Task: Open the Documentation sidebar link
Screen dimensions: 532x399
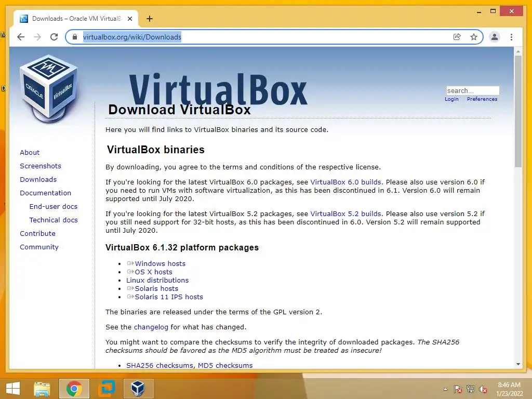Action: [x=46, y=193]
